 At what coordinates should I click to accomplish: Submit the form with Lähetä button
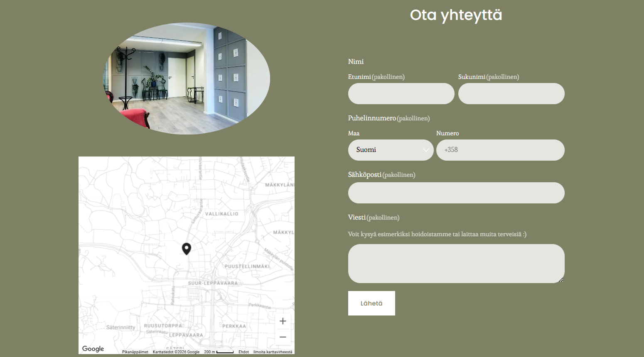click(371, 303)
